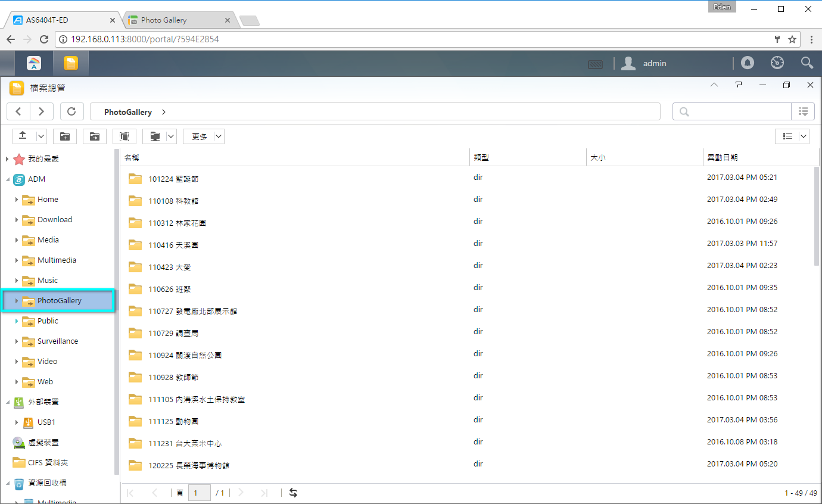Open the 更多 dropdown menu
This screenshot has width=822, height=504.
click(204, 136)
